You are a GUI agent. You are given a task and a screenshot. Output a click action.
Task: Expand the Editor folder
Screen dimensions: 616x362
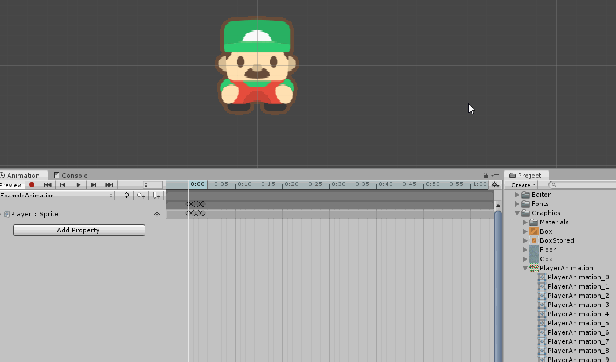pos(517,195)
